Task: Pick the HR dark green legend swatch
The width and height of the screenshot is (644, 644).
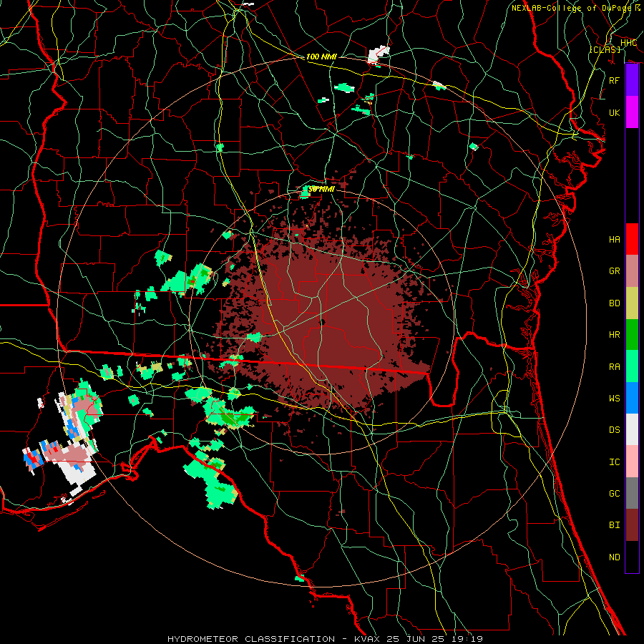Action: [x=632, y=334]
